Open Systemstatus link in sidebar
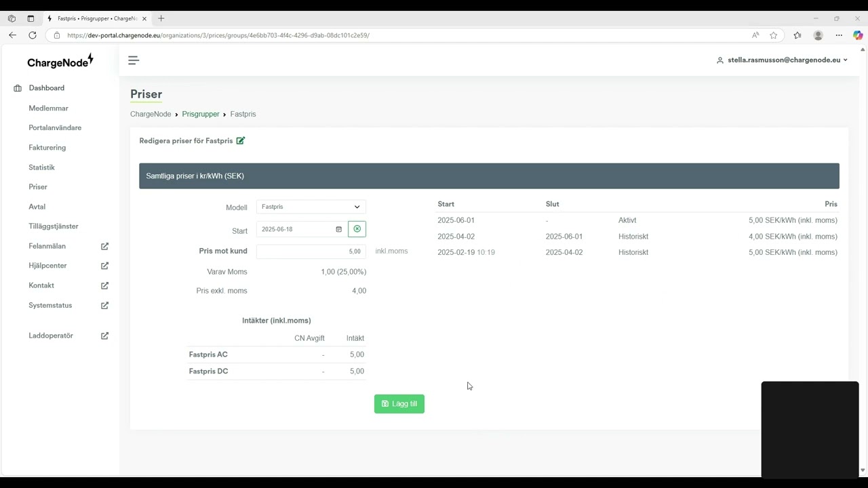Image resolution: width=868 pixels, height=488 pixels. pyautogui.click(x=50, y=305)
